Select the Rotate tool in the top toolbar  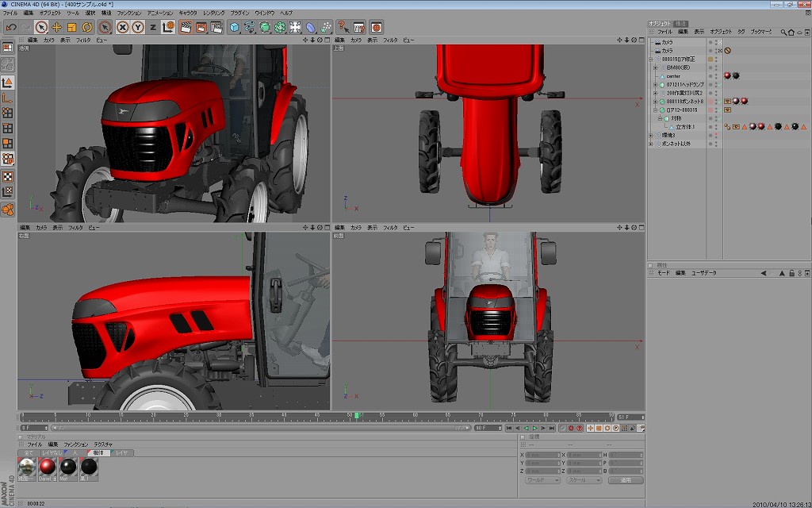click(x=86, y=27)
